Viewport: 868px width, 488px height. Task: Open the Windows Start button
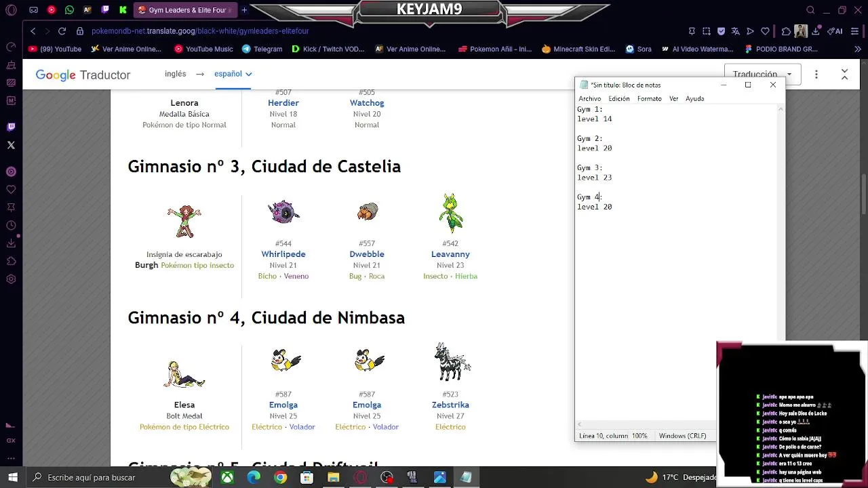coord(13,477)
